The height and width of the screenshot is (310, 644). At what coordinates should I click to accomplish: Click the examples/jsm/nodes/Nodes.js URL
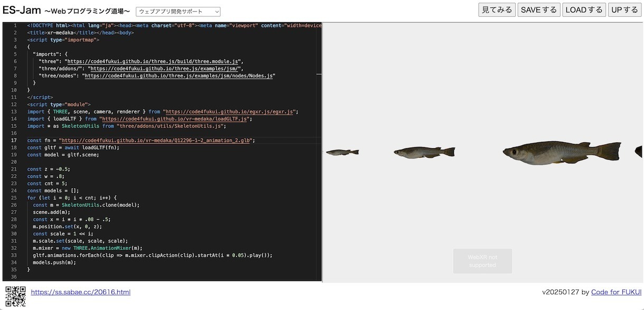tap(178, 76)
